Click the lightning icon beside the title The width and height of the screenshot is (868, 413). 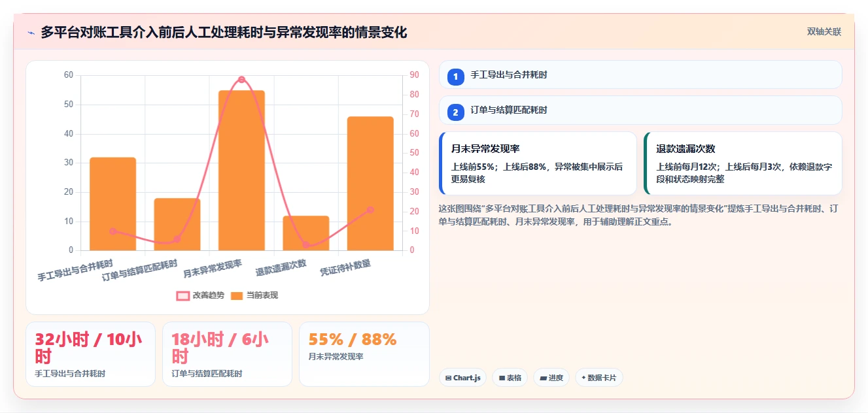31,32
